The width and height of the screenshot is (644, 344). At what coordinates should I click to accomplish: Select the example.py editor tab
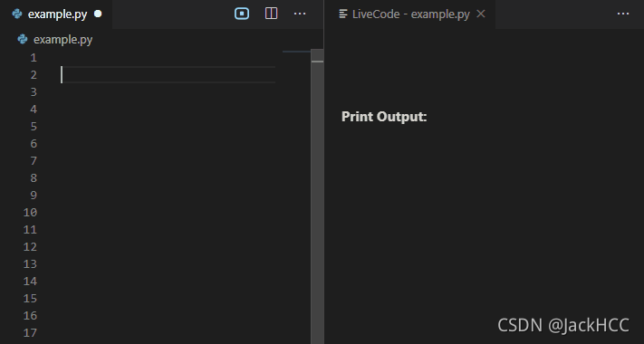point(56,14)
